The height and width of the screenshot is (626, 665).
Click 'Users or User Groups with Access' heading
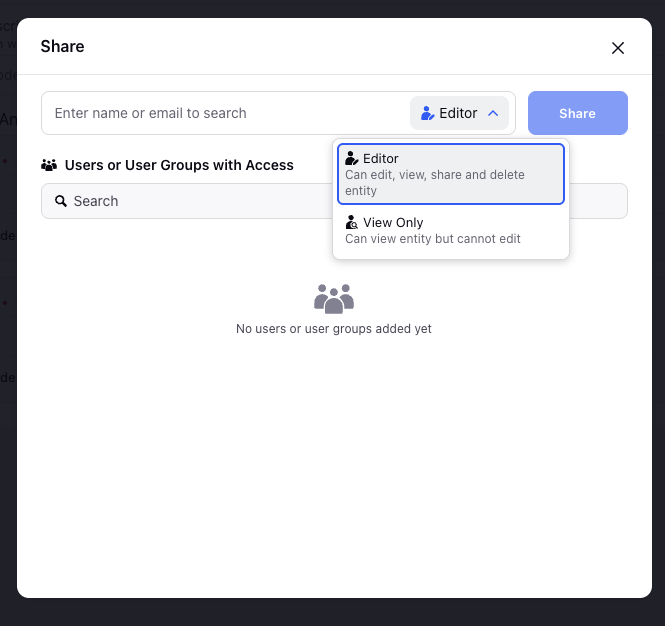179,165
